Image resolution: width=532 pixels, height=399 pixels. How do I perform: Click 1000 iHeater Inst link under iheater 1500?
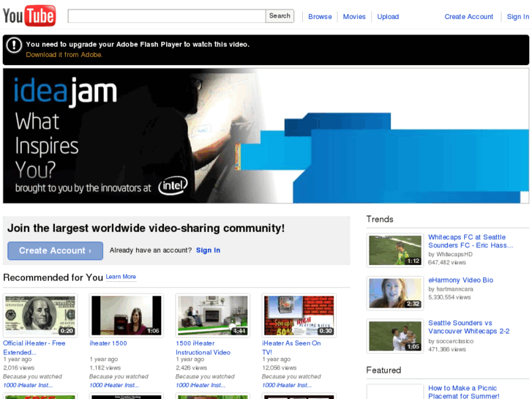pos(114,385)
